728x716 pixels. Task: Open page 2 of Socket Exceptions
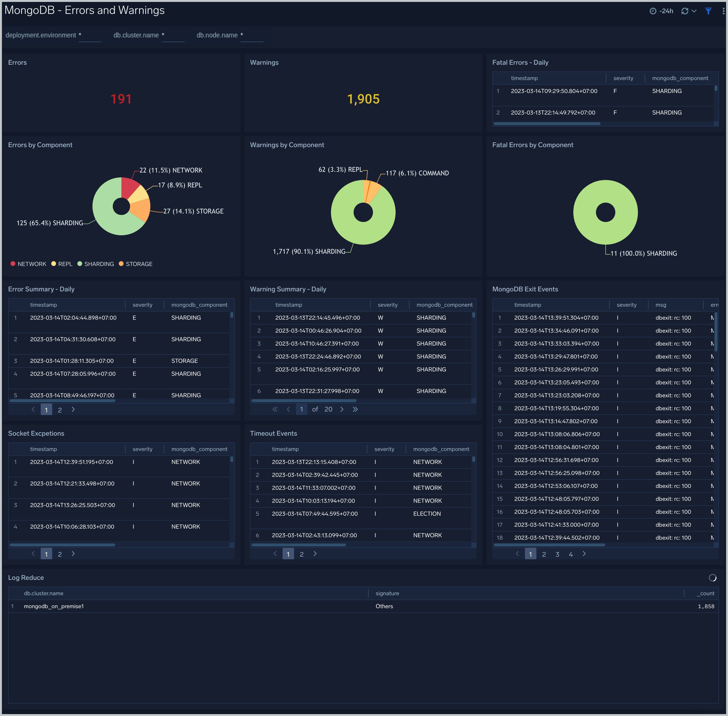[x=60, y=554]
